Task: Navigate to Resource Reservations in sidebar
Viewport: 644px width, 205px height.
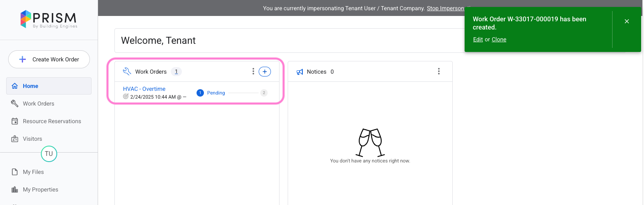Action: click(52, 121)
